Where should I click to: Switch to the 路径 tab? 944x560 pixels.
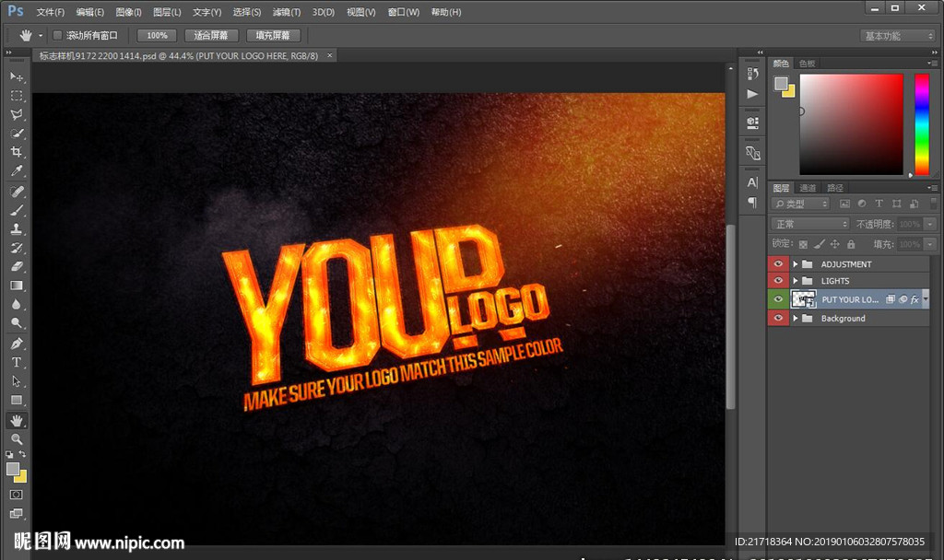coord(835,188)
